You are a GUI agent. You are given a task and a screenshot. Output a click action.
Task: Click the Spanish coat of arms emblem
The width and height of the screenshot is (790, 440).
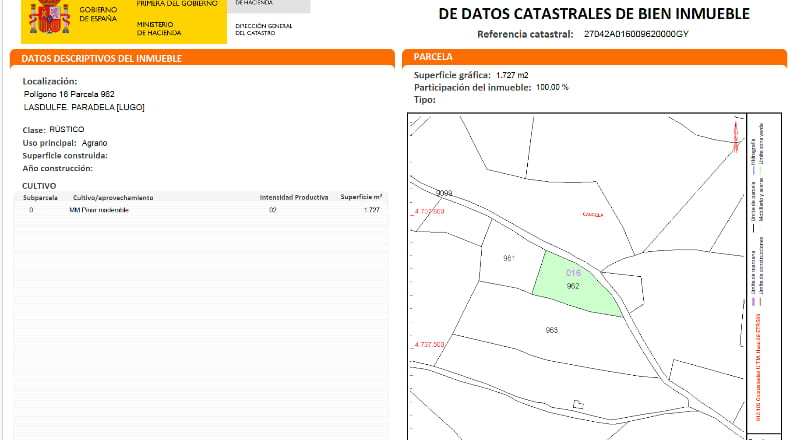(x=49, y=17)
